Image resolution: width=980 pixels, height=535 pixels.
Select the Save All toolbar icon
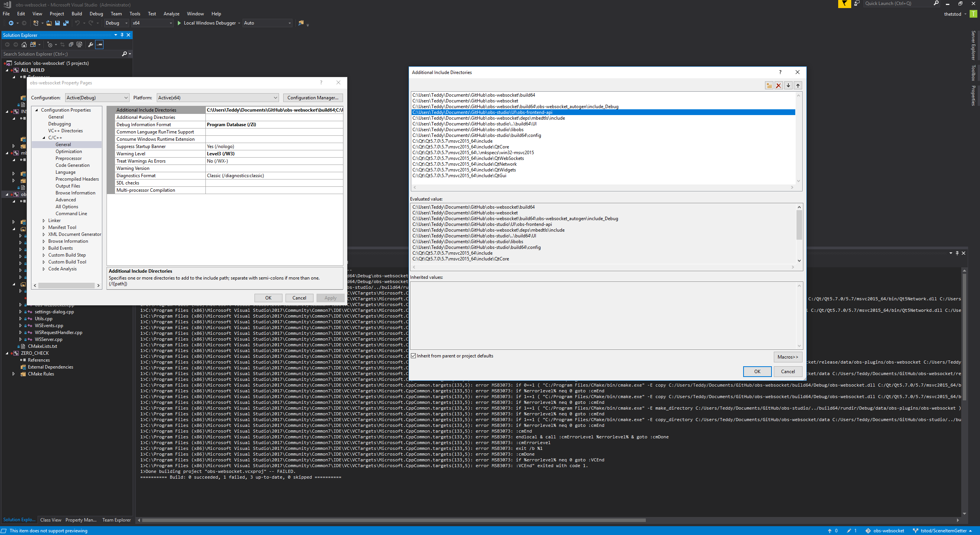click(x=66, y=23)
